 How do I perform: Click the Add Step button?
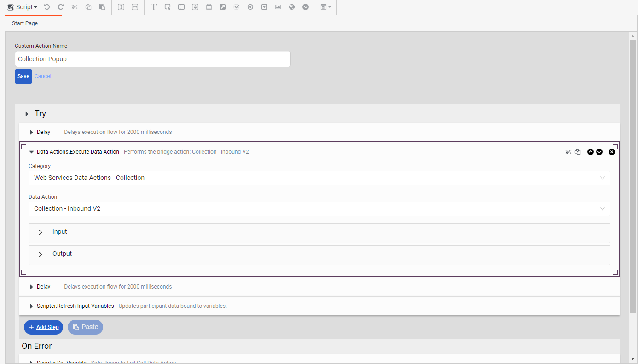click(43, 327)
